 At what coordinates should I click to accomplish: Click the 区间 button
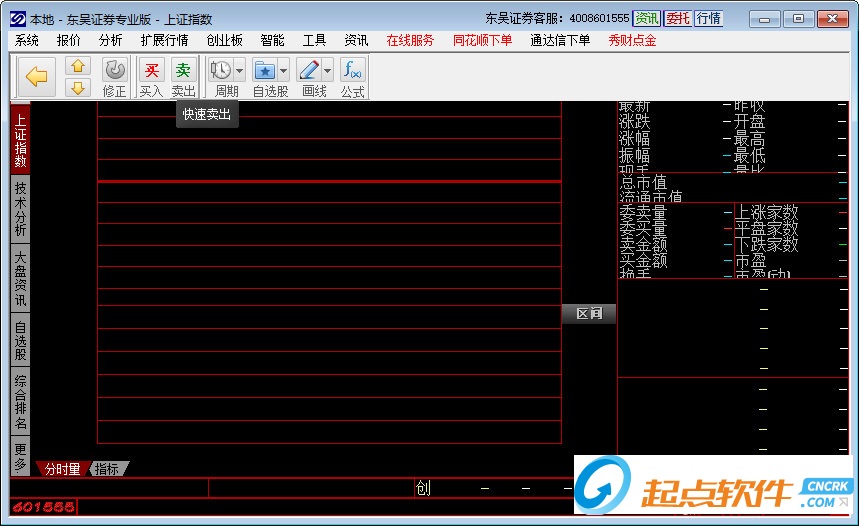click(x=589, y=313)
